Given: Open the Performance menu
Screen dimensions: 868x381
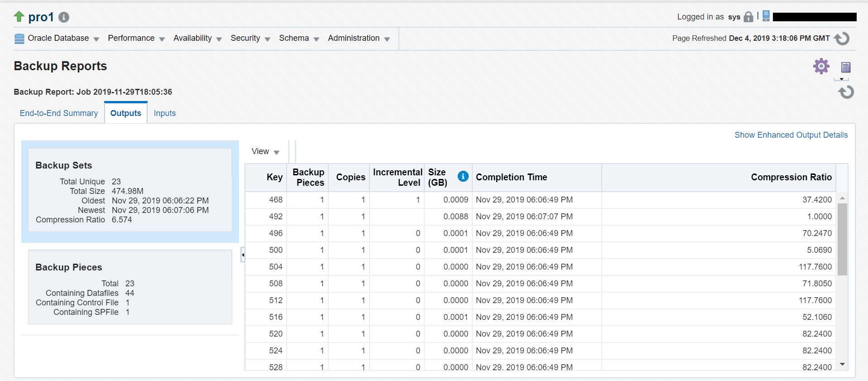Looking at the screenshot, I should pyautogui.click(x=136, y=38).
